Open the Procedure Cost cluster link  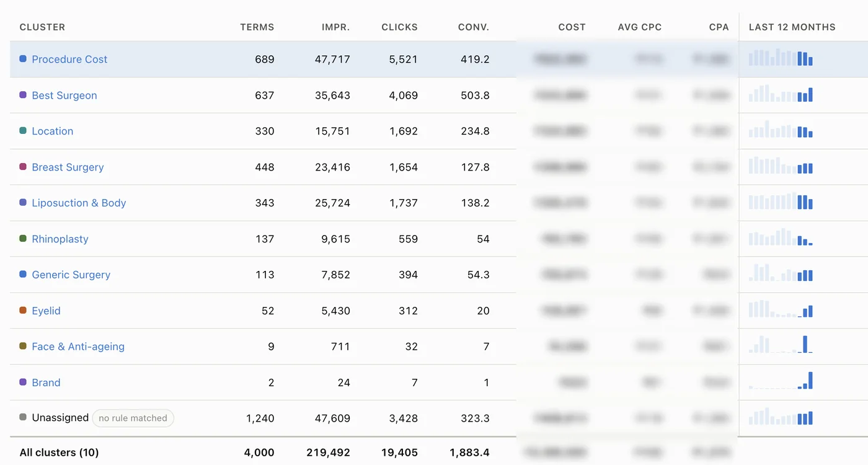coord(69,60)
